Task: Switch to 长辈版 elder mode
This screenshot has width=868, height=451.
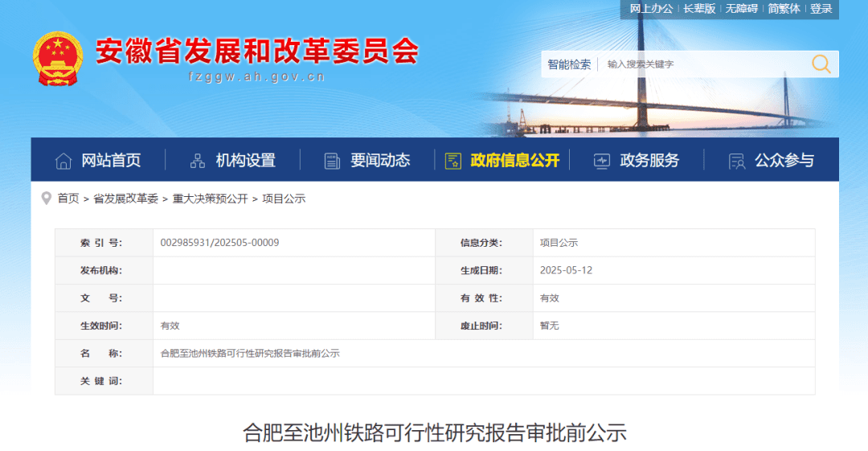Action: [699, 9]
